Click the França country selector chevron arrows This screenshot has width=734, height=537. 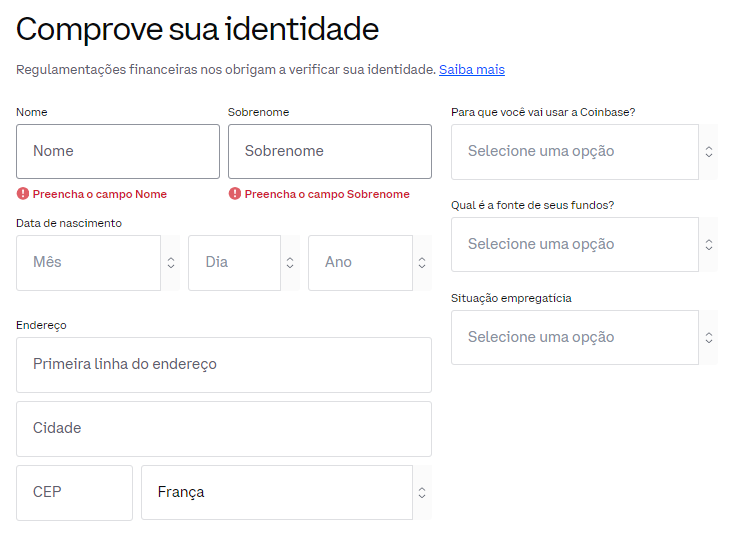click(x=422, y=493)
